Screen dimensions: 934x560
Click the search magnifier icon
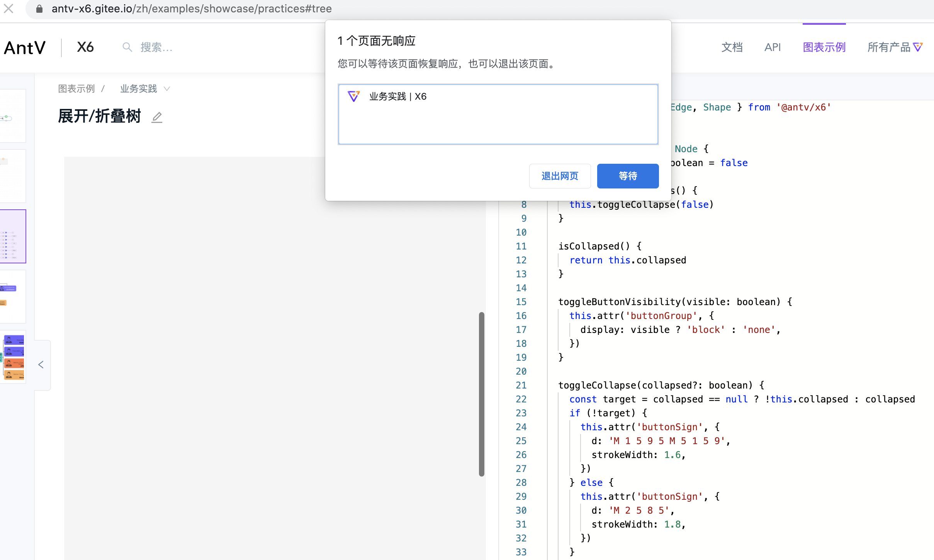point(127,47)
